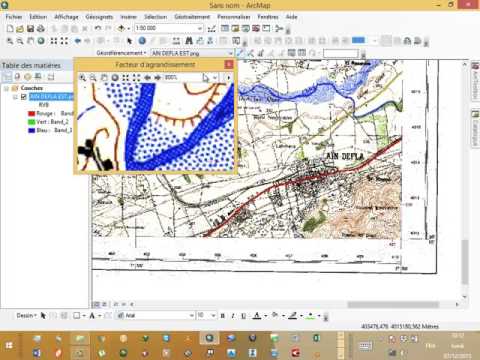Open the Affichage menu
Screen dimensions: 480x360
click(x=66, y=17)
